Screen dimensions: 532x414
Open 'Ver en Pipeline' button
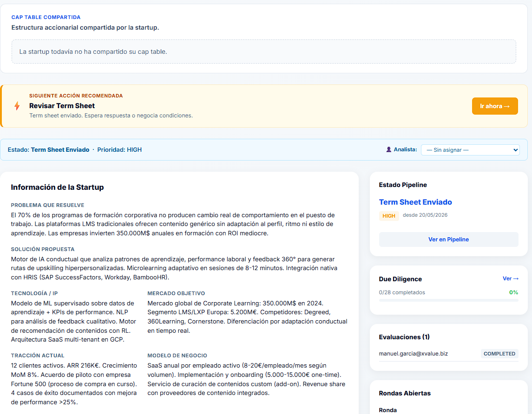click(448, 239)
